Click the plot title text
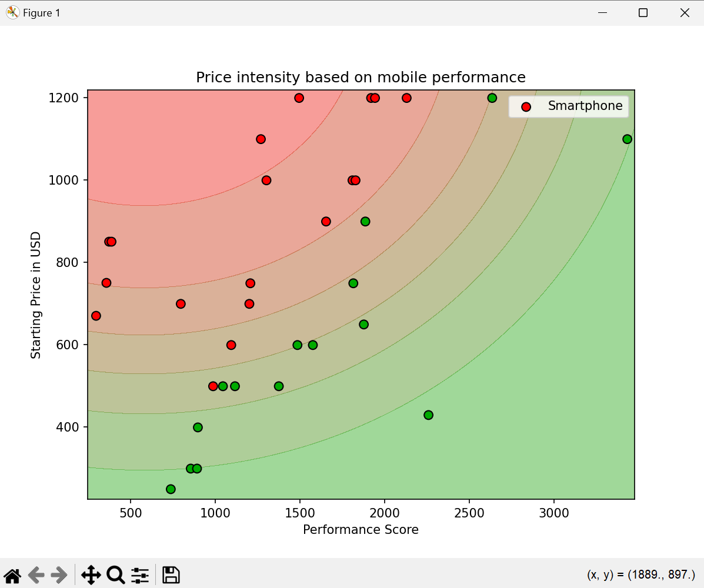The image size is (704, 588). click(361, 77)
